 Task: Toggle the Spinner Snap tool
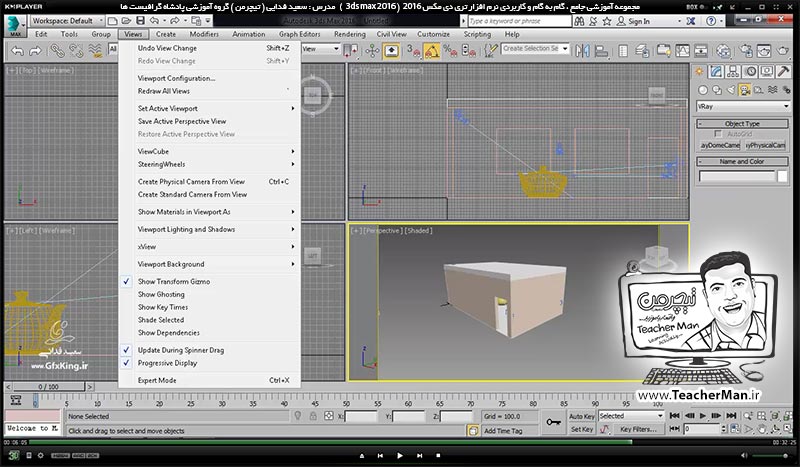pyautogui.click(x=468, y=51)
